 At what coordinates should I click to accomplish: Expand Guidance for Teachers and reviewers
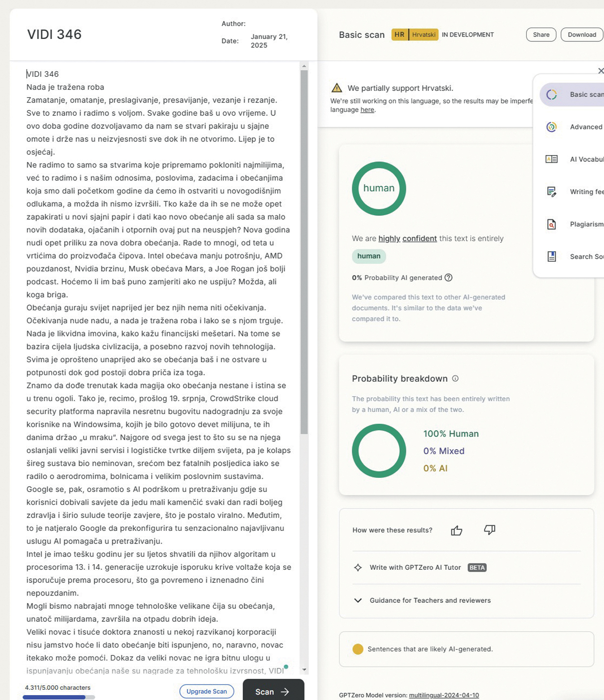click(x=430, y=600)
